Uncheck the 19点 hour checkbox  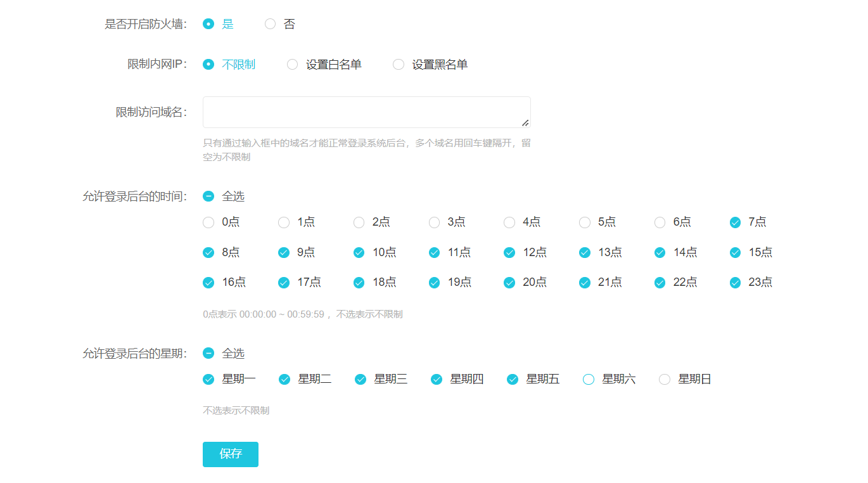(434, 282)
